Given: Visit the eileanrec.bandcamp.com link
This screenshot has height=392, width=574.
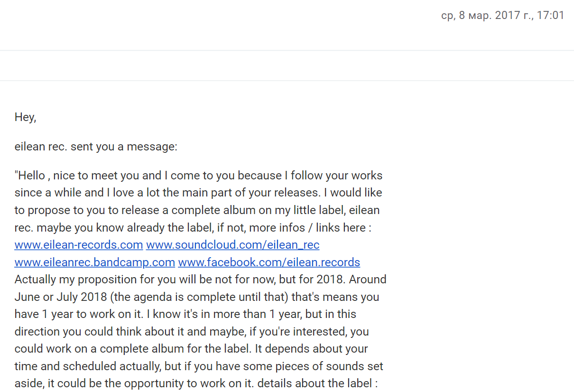Looking at the screenshot, I should (95, 262).
